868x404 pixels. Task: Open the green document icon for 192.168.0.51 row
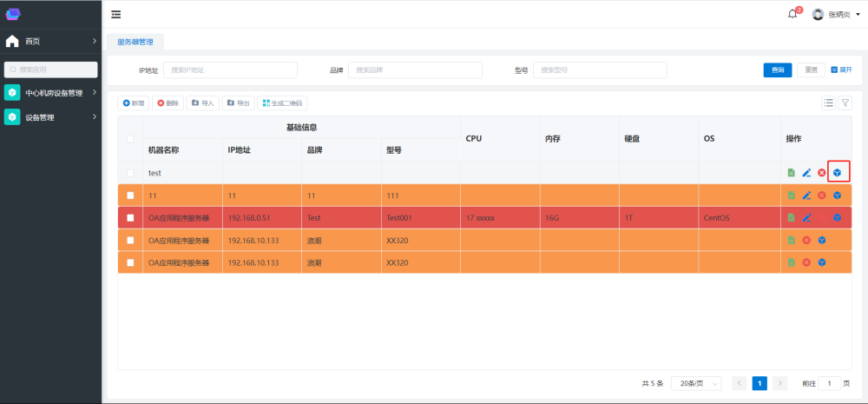click(791, 218)
